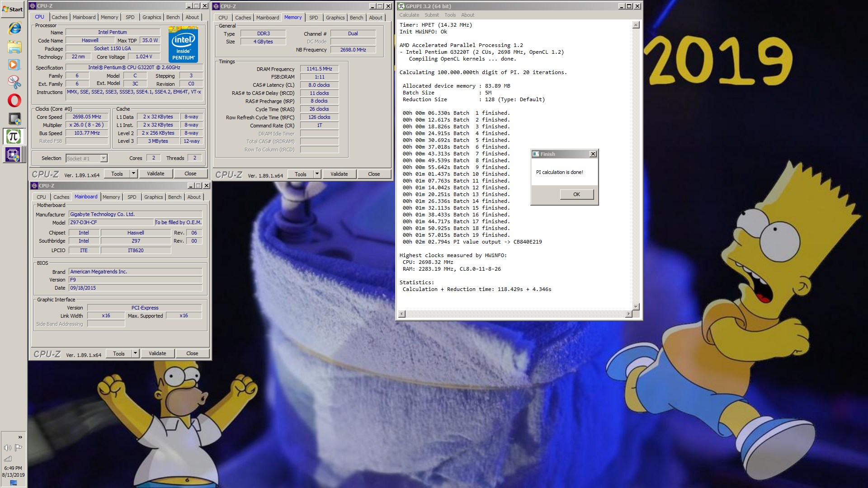
Task: Open the Calculate menu in GPUPI
Action: 409,15
